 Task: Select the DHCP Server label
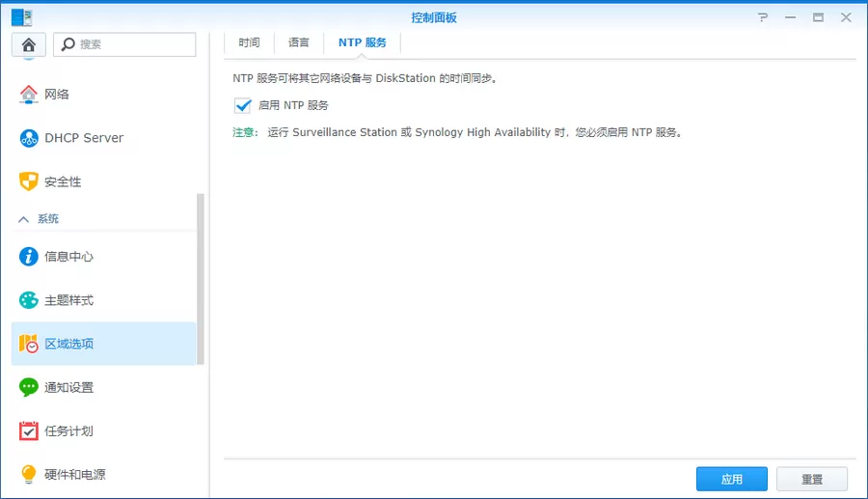point(84,138)
